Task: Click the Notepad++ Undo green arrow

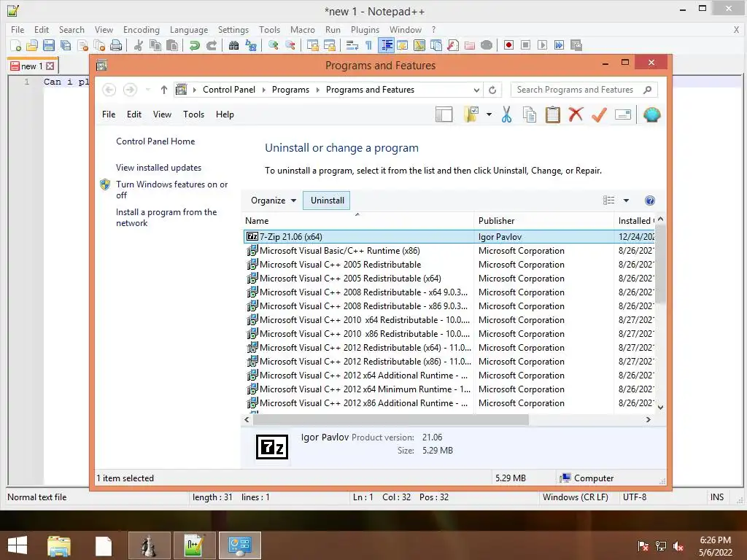Action: point(194,45)
